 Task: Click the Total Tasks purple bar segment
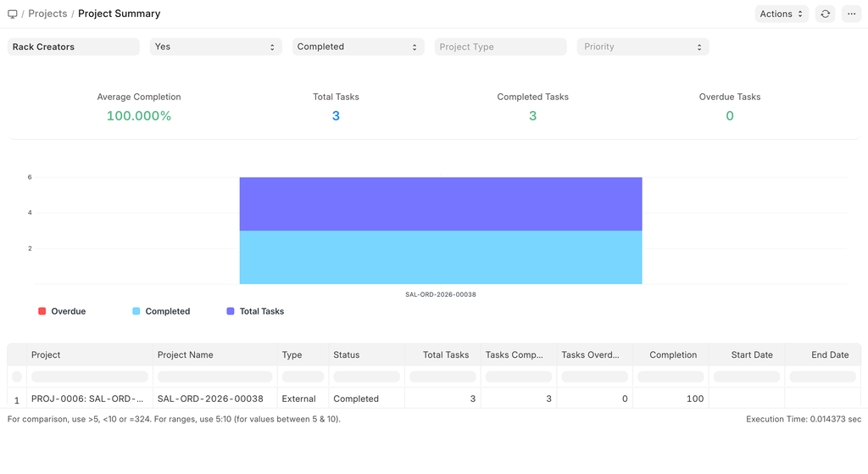coord(440,204)
